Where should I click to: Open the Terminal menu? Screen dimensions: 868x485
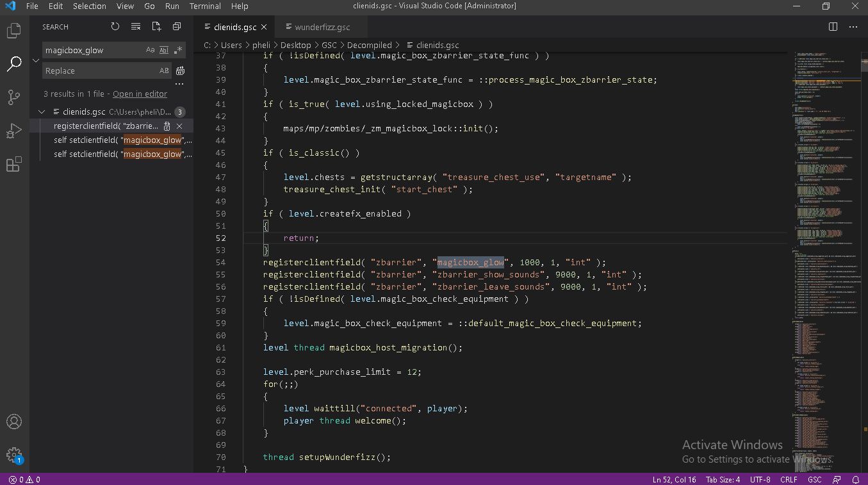click(x=205, y=6)
